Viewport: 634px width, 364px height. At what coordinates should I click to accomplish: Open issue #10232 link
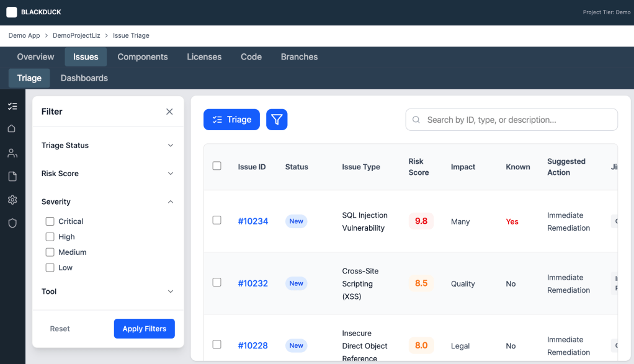coord(252,283)
